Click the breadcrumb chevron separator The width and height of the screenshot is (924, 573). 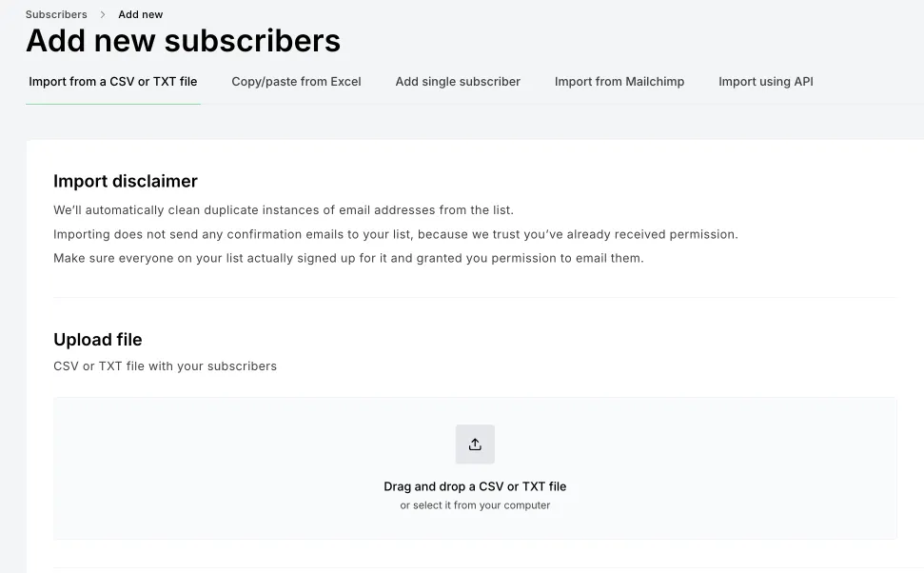[103, 15]
